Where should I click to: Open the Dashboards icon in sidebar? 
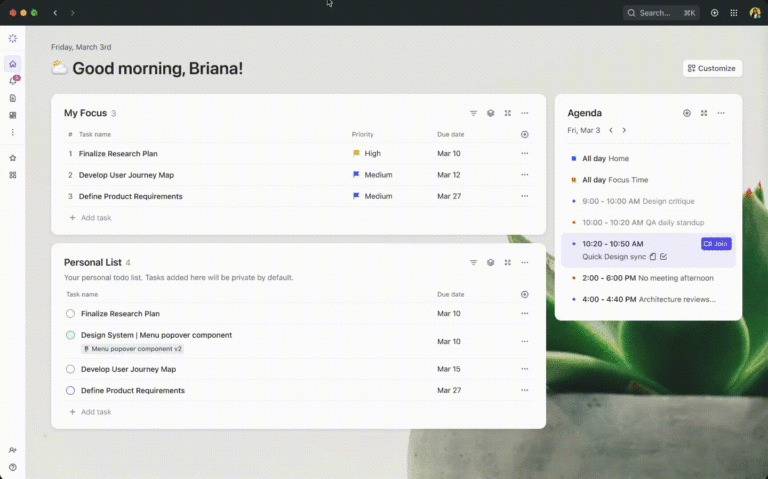pos(13,115)
